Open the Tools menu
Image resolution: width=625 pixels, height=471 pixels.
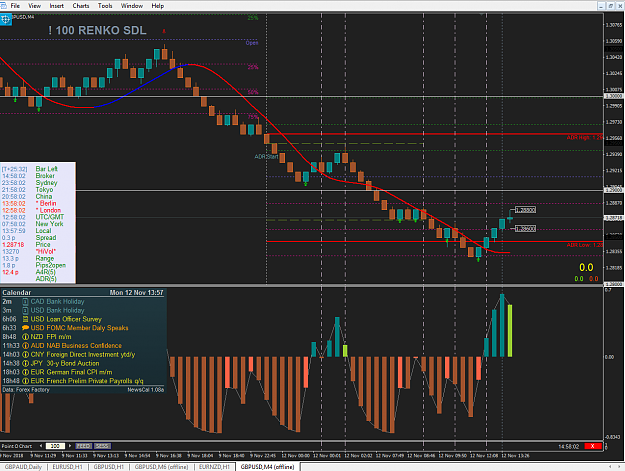pos(105,6)
